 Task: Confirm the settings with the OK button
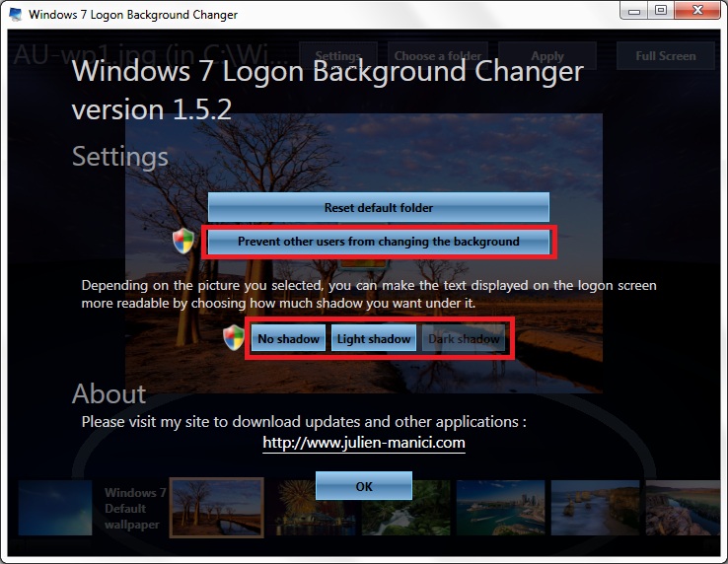(364, 486)
